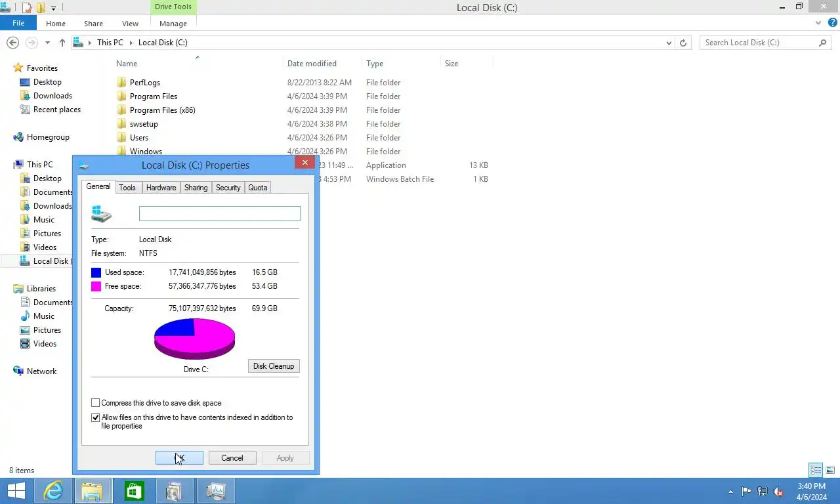
Task: Click breadcrumb arrow after This PC
Action: pos(131,43)
